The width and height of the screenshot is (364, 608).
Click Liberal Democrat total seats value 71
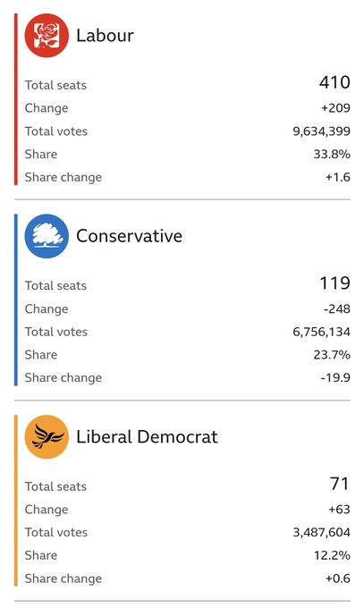[x=340, y=484]
